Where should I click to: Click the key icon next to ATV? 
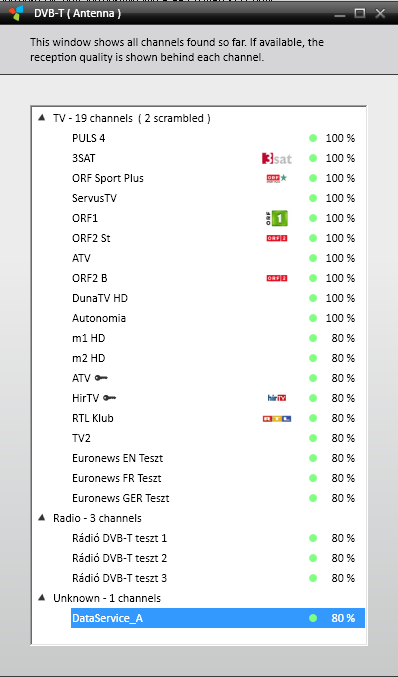101,378
